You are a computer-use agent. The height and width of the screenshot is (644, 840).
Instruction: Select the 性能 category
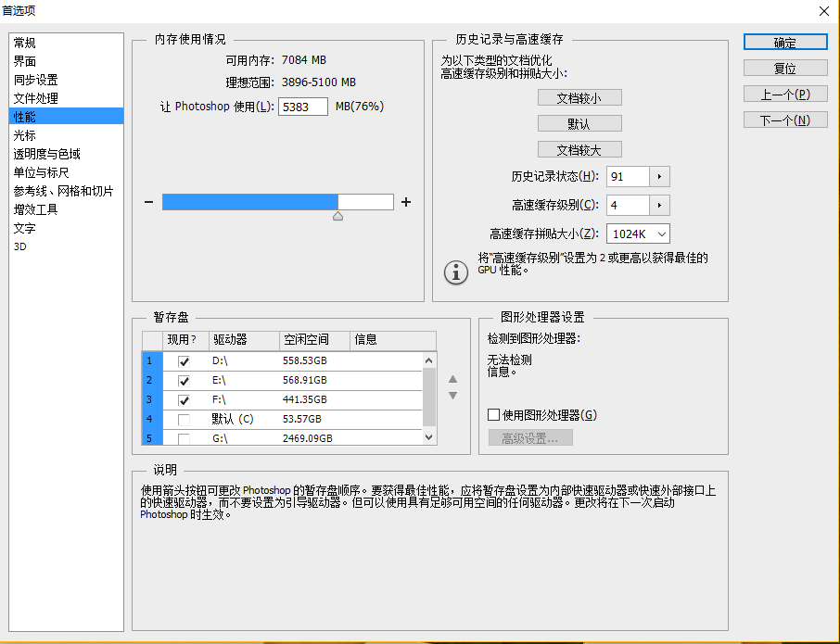(x=67, y=116)
